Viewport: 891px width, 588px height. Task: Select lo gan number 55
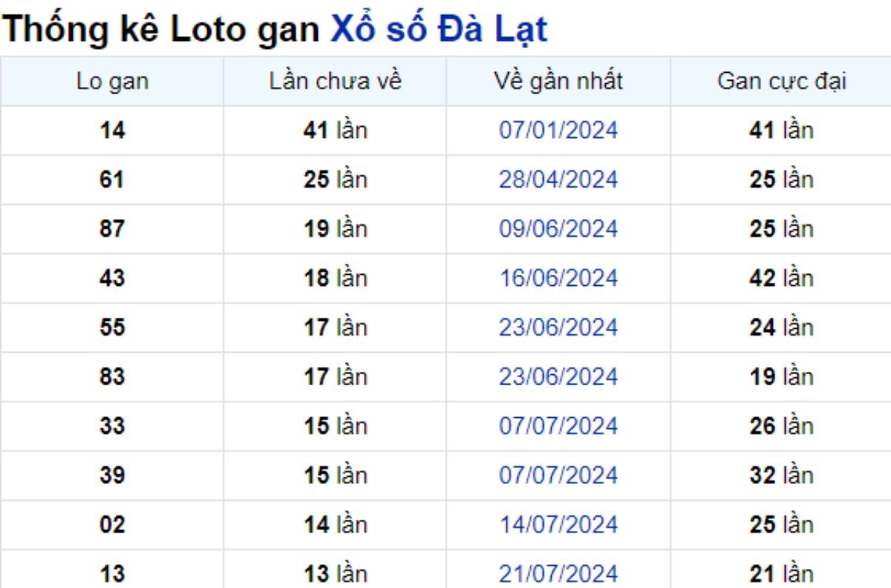pyautogui.click(x=112, y=327)
